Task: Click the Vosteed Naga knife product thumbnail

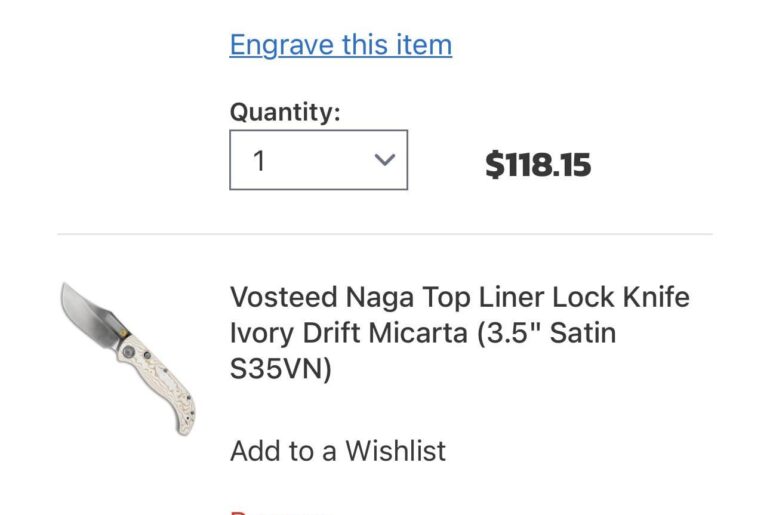Action: pos(127,358)
